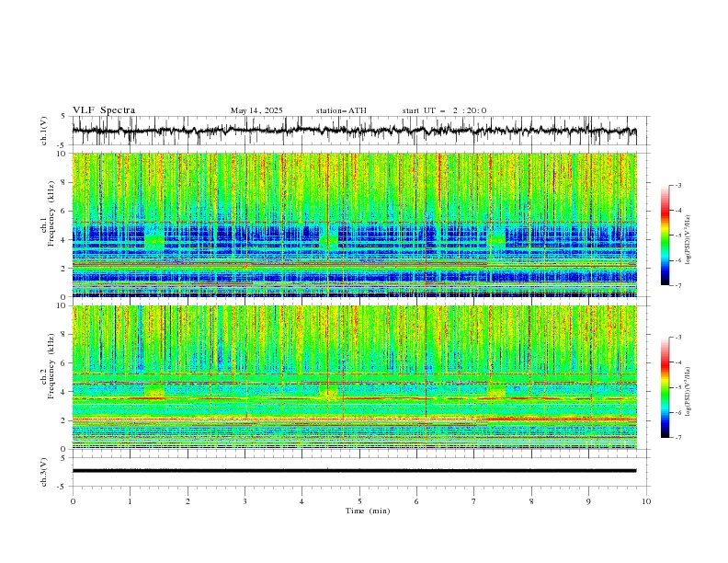Click the 4 kHz tick on ch.1 frequency axis
The height and width of the screenshot is (563, 728).
click(x=64, y=240)
